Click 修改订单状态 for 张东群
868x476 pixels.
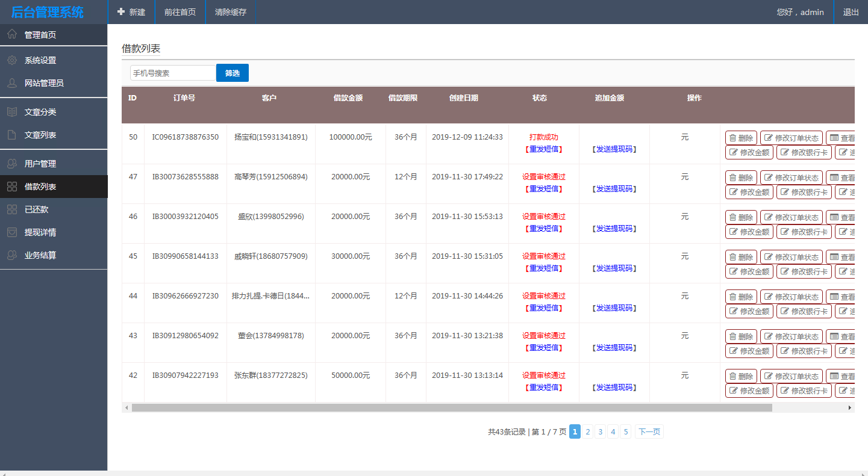(x=792, y=376)
